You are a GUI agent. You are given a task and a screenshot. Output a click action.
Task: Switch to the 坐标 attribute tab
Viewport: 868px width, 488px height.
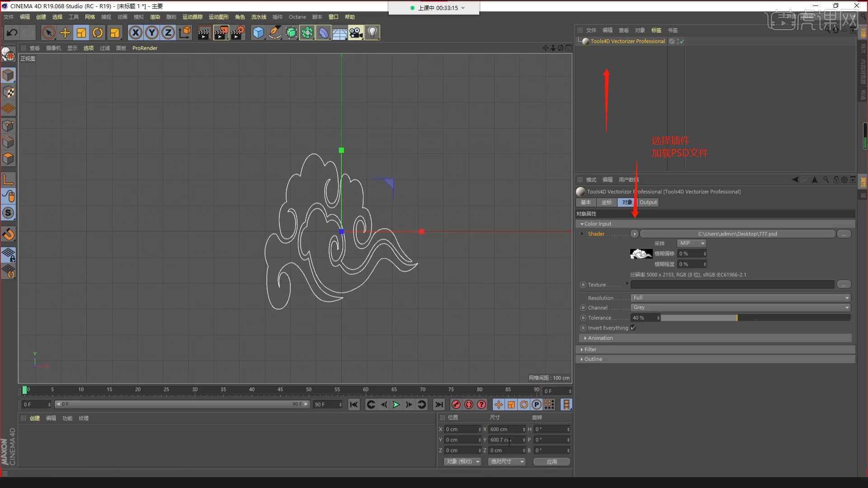(x=607, y=202)
